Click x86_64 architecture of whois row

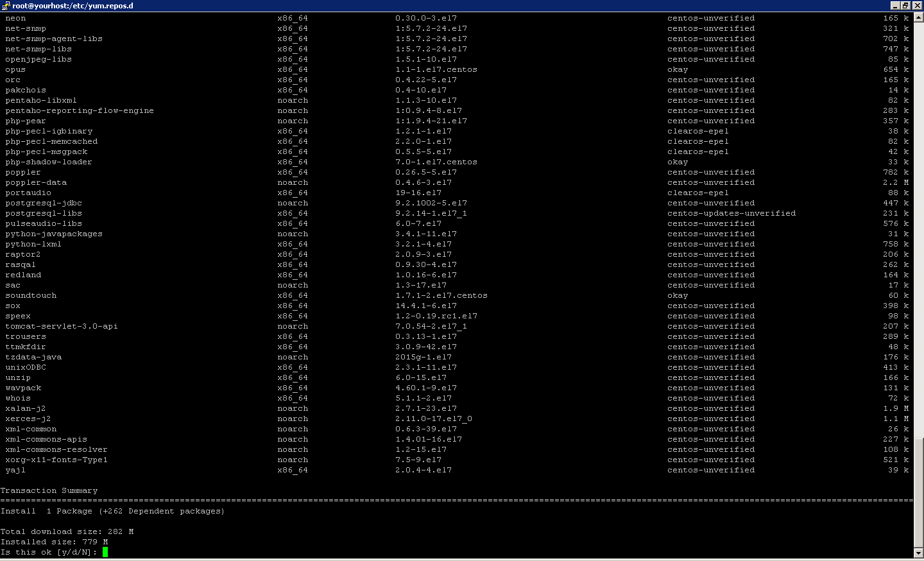293,398
